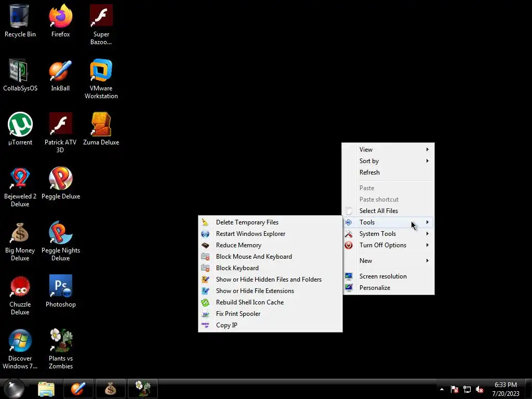Viewport: 532px width, 399px height.
Task: Expand the Turn Off Options submenu
Action: click(x=388, y=245)
